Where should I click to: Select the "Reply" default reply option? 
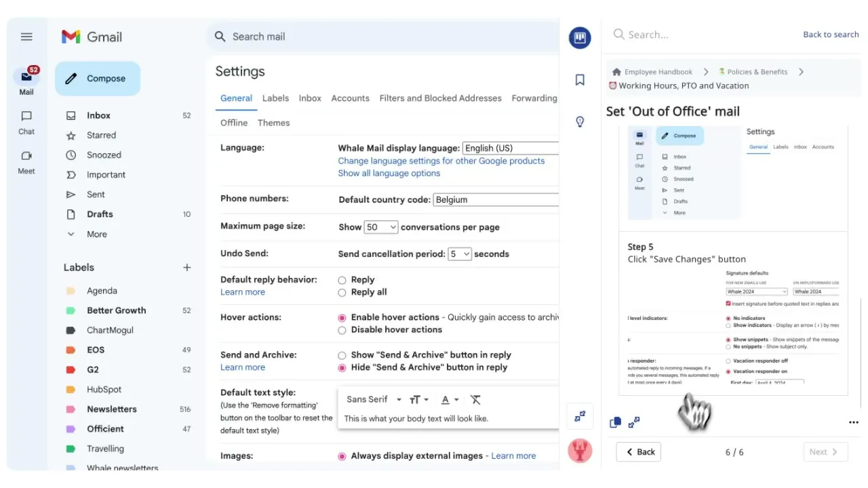point(342,280)
